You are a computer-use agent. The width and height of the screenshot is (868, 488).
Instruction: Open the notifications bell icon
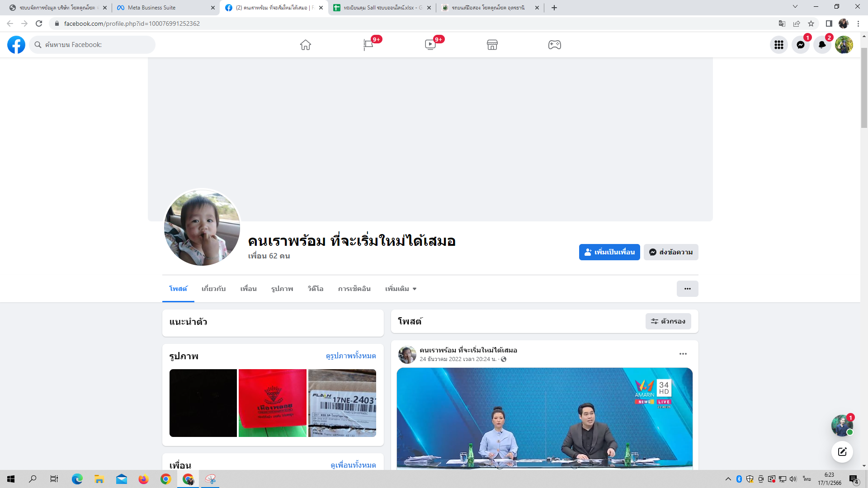coord(822,45)
